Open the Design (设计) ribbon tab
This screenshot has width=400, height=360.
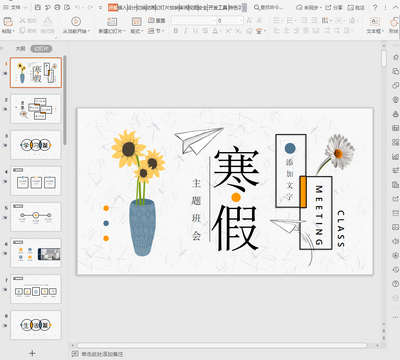pos(132,7)
